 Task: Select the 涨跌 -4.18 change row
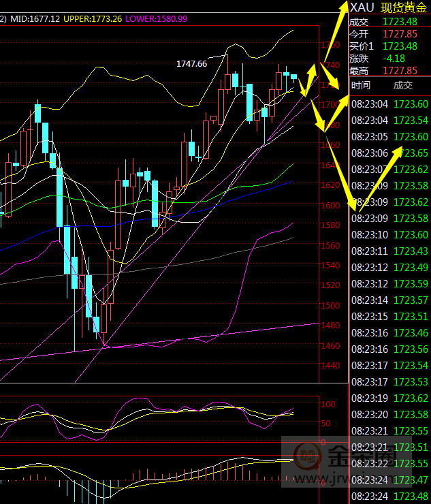coord(388,58)
